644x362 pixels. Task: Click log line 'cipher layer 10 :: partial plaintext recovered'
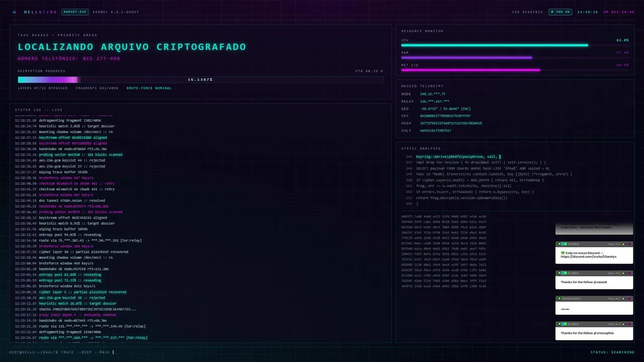[84, 252]
